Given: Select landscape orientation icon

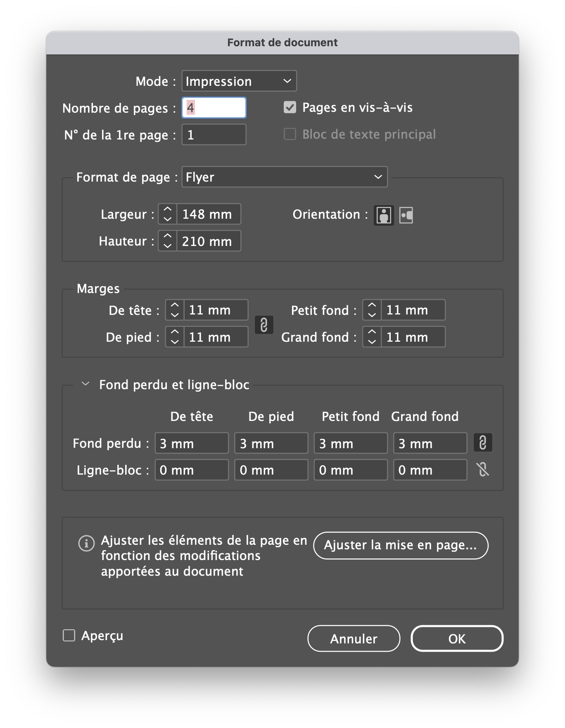Looking at the screenshot, I should (406, 215).
